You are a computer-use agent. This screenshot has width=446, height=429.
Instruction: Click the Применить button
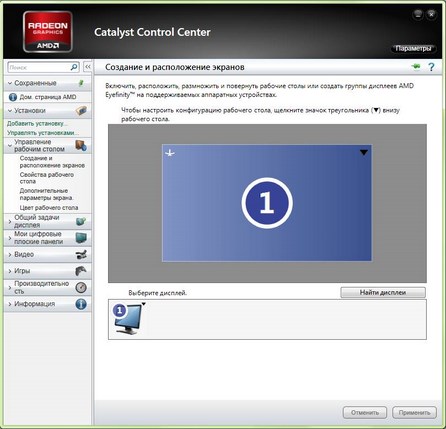coord(414,412)
